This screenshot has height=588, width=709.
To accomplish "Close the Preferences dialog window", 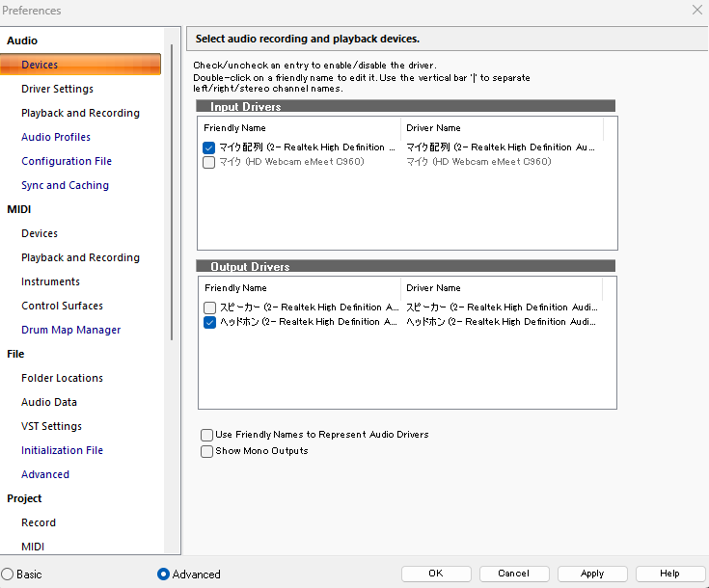I will (x=696, y=11).
